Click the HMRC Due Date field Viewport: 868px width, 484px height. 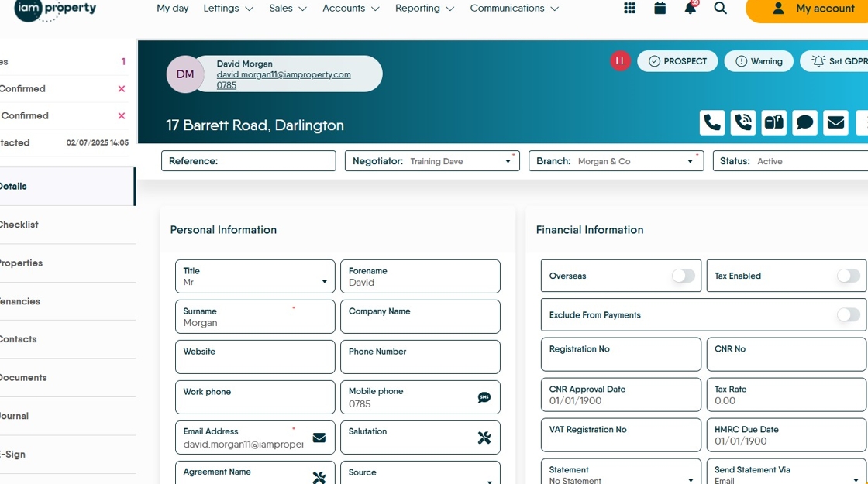(786, 434)
